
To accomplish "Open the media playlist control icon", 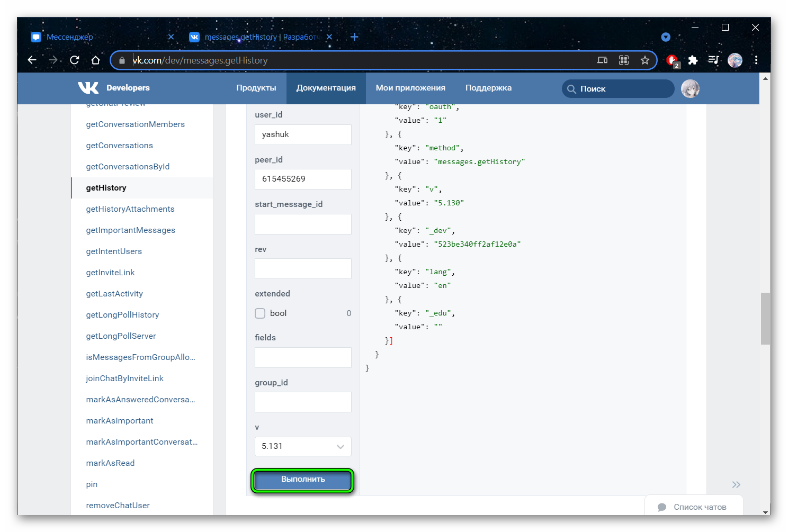I will (713, 60).
